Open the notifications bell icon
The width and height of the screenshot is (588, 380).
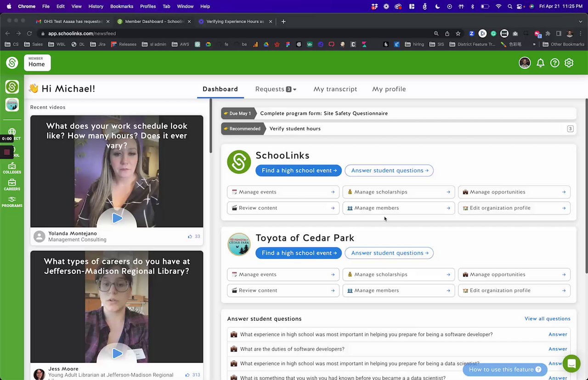[540, 63]
